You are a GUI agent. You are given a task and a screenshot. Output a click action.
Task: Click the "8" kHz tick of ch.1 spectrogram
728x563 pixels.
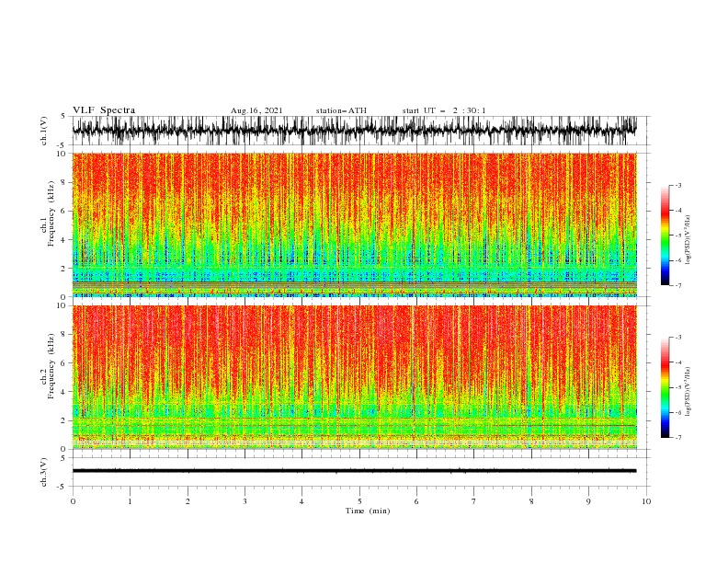(64, 182)
